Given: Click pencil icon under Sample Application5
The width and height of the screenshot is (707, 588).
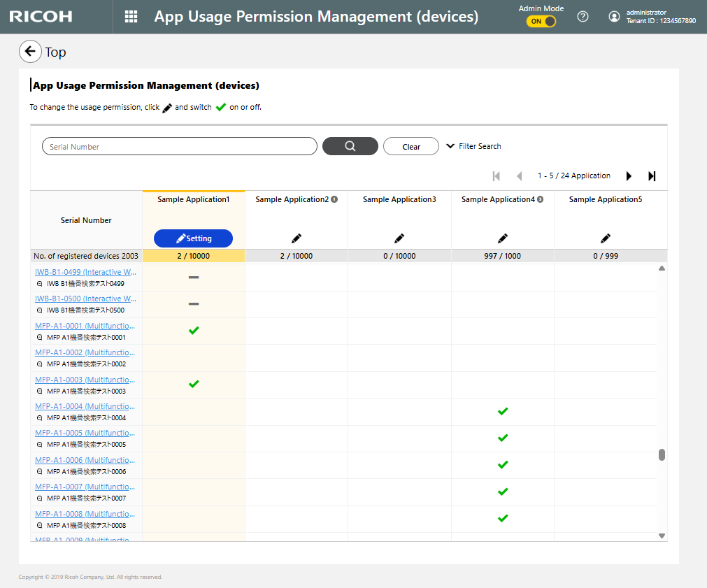Looking at the screenshot, I should coord(606,238).
